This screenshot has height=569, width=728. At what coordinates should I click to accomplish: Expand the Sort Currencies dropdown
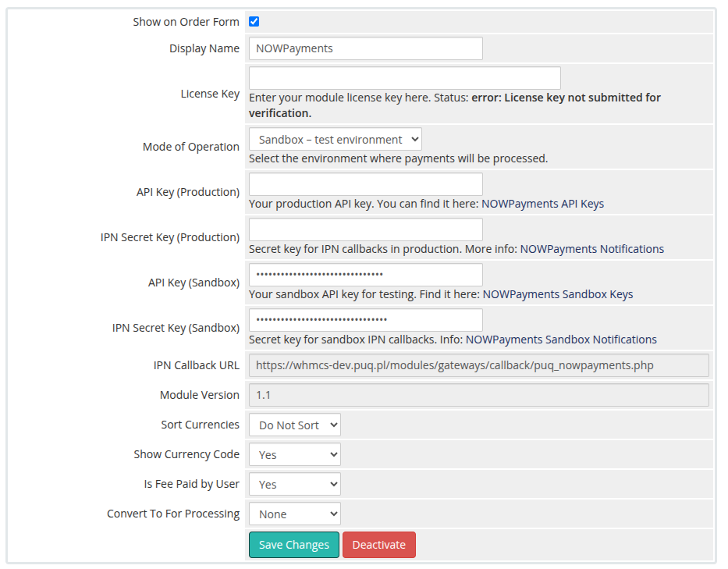pyautogui.click(x=294, y=425)
